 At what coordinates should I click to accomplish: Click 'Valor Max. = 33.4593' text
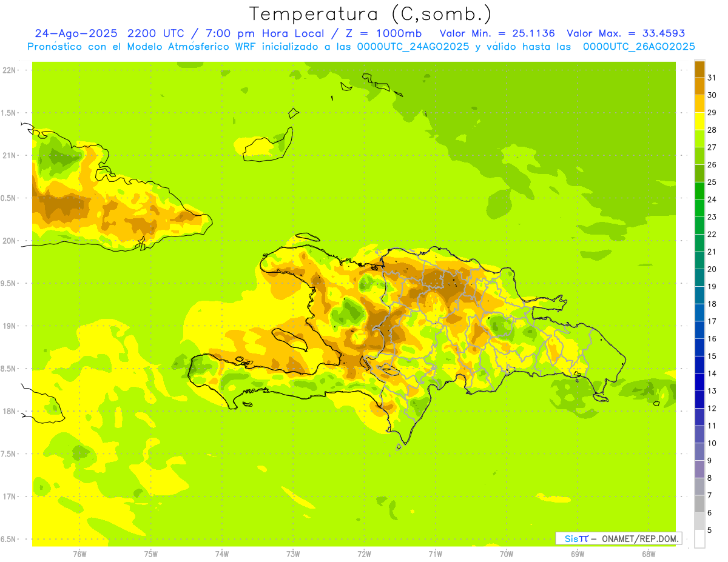[625, 33]
